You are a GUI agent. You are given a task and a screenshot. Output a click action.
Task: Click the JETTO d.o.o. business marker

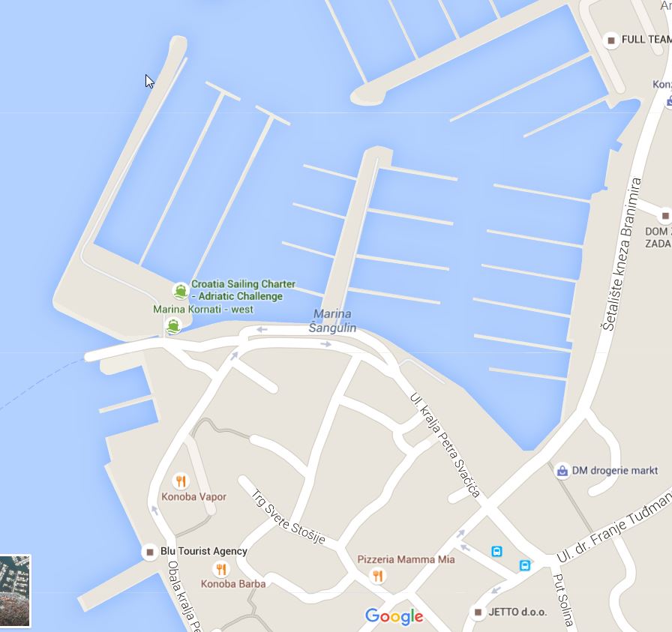(478, 613)
